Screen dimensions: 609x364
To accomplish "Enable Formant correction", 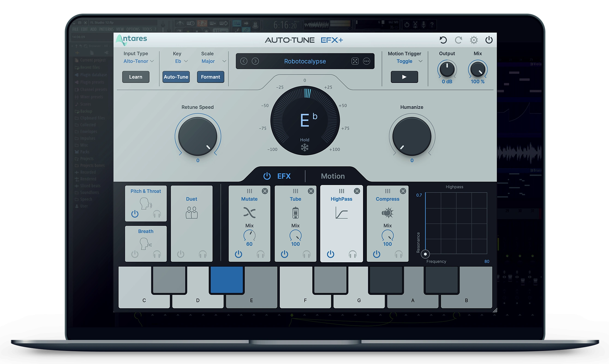I will click(210, 77).
